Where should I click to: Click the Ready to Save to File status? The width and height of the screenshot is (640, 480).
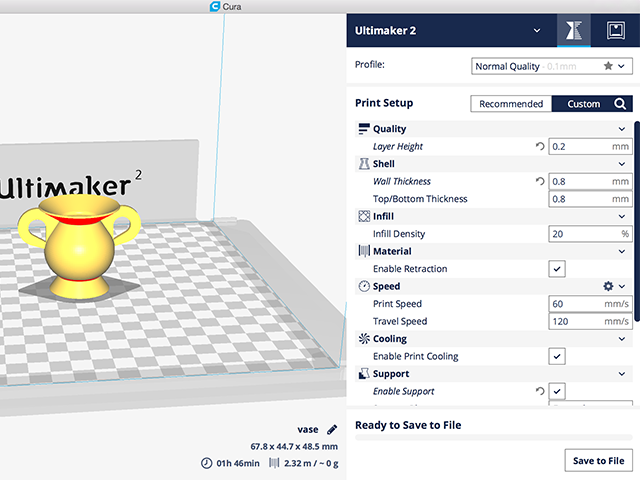pyautogui.click(x=408, y=425)
